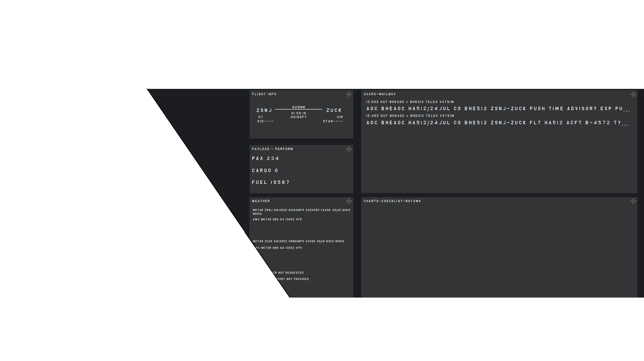Click the Charts-Checklist-Notams panel title
The width and height of the screenshot is (644, 361).
392,201
